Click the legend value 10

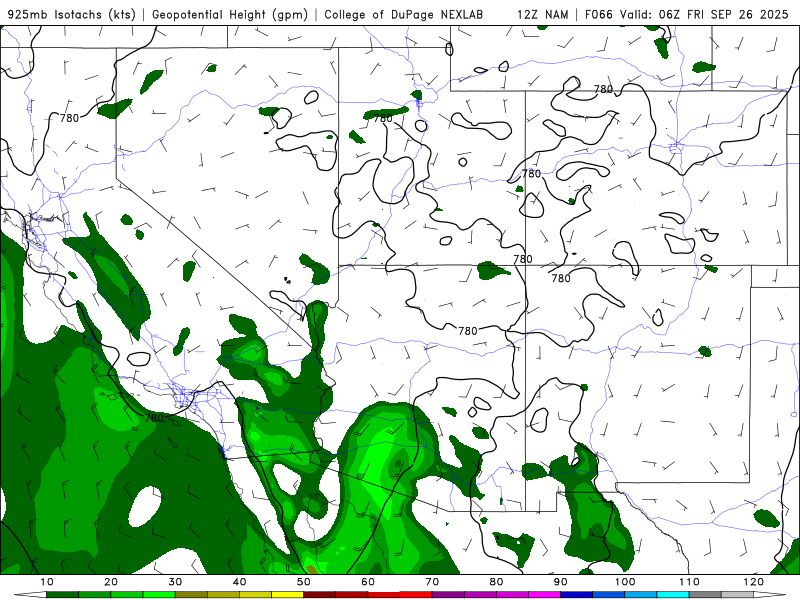46,582
